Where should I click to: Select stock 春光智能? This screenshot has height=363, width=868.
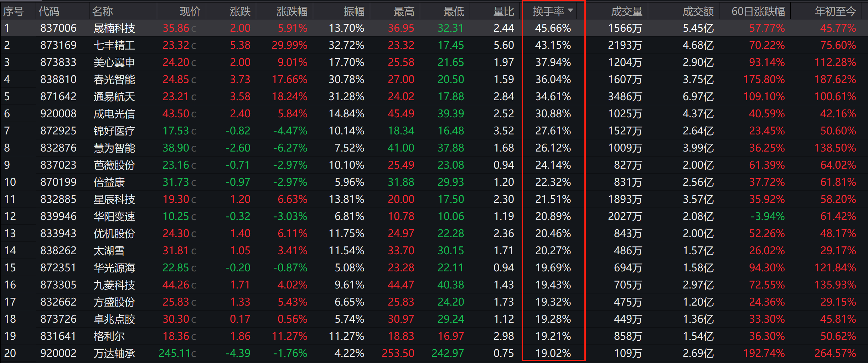[114, 80]
